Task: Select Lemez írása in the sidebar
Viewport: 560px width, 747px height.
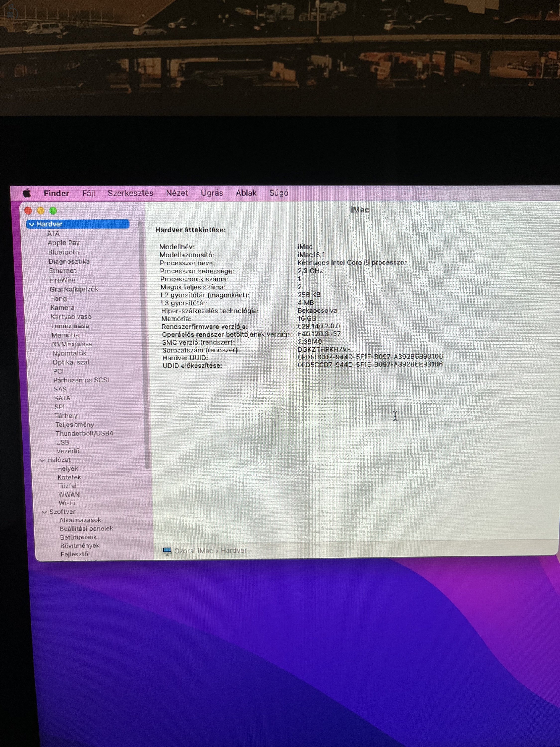Action: pyautogui.click(x=70, y=326)
